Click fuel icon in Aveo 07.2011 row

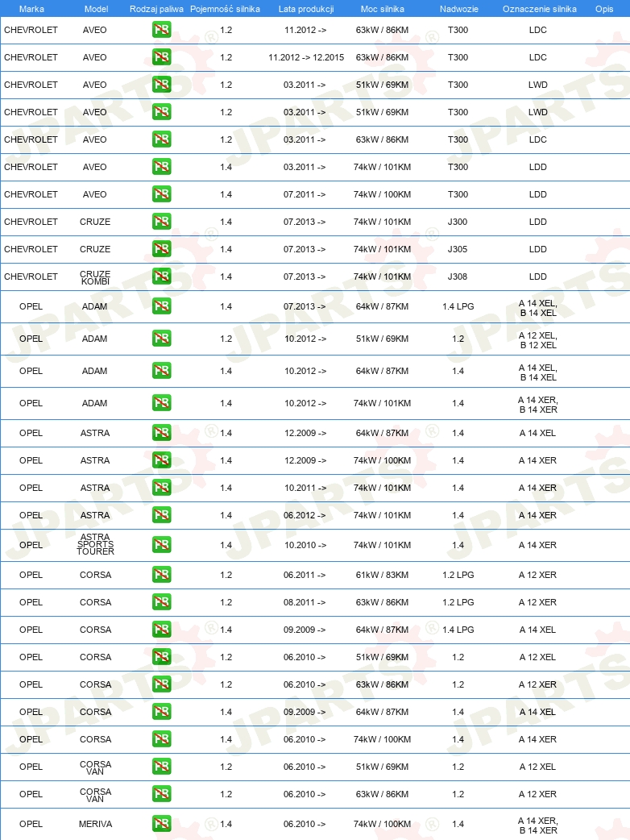click(x=162, y=194)
